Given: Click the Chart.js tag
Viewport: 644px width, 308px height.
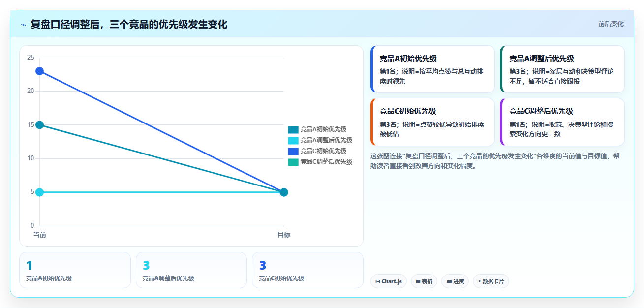Looking at the screenshot, I should [x=388, y=281].
